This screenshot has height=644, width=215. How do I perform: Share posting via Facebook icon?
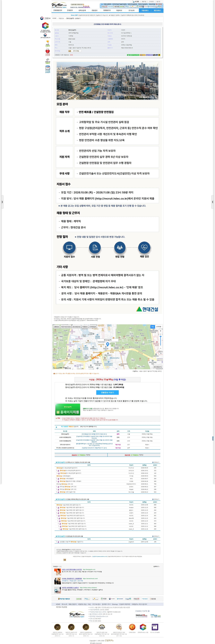point(157,55)
